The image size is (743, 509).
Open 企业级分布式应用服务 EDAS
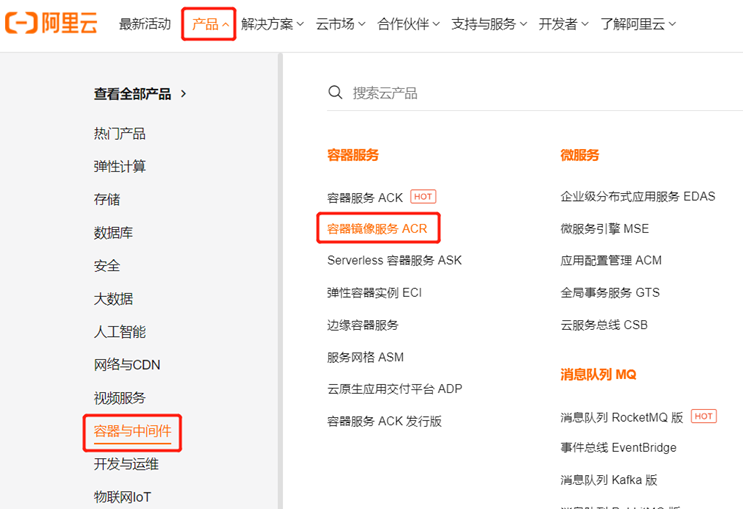point(638,196)
